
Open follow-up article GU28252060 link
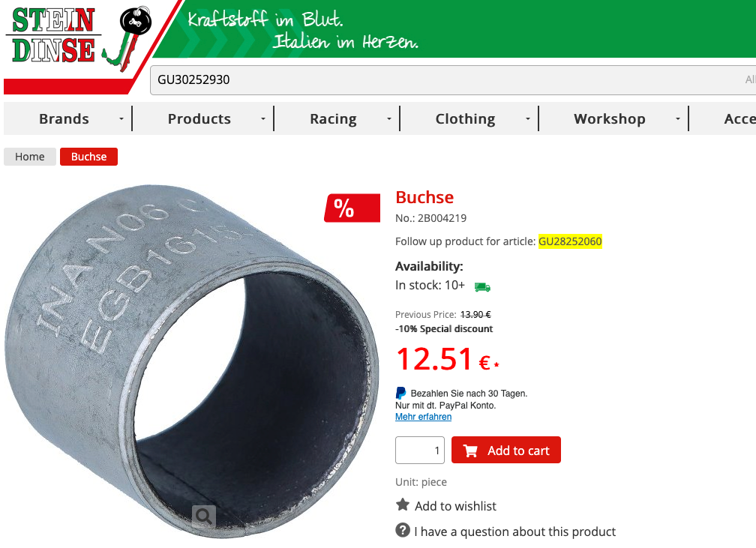570,241
